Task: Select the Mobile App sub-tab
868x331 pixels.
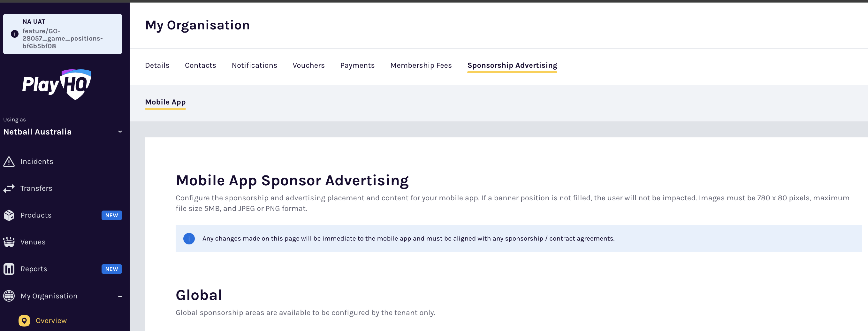Action: (165, 102)
